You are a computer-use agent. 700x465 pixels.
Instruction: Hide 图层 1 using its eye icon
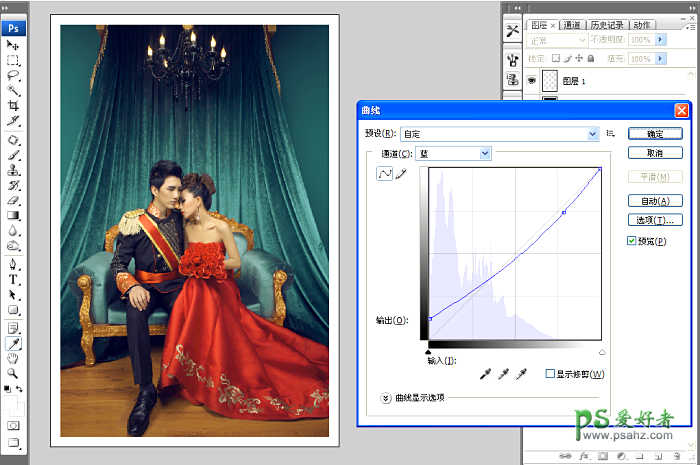pyautogui.click(x=531, y=81)
